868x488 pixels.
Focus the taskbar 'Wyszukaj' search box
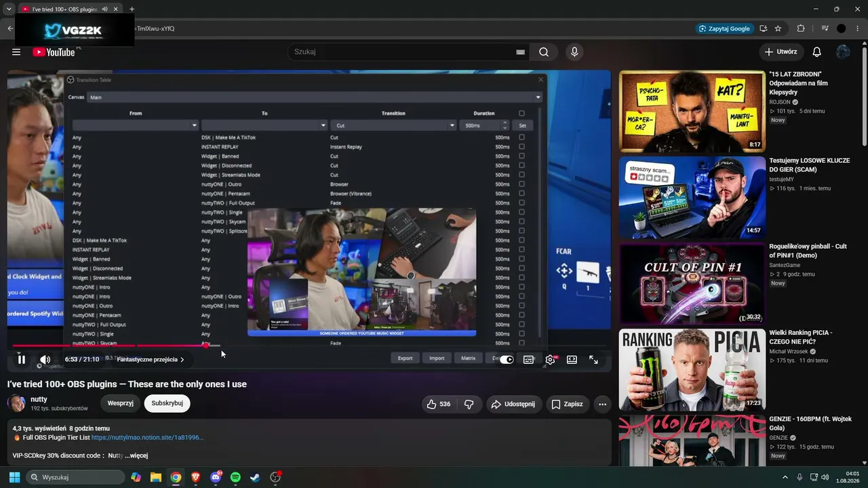[x=75, y=477]
